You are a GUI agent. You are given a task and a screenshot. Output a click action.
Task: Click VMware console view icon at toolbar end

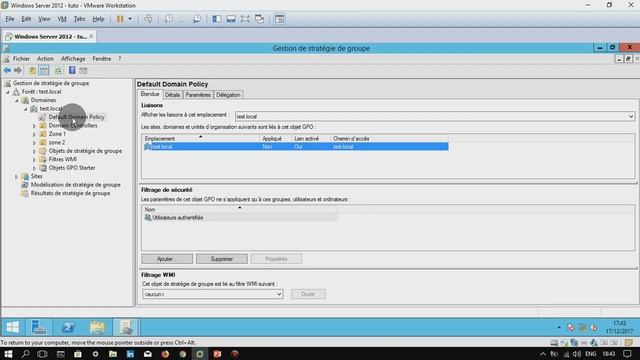[280, 19]
